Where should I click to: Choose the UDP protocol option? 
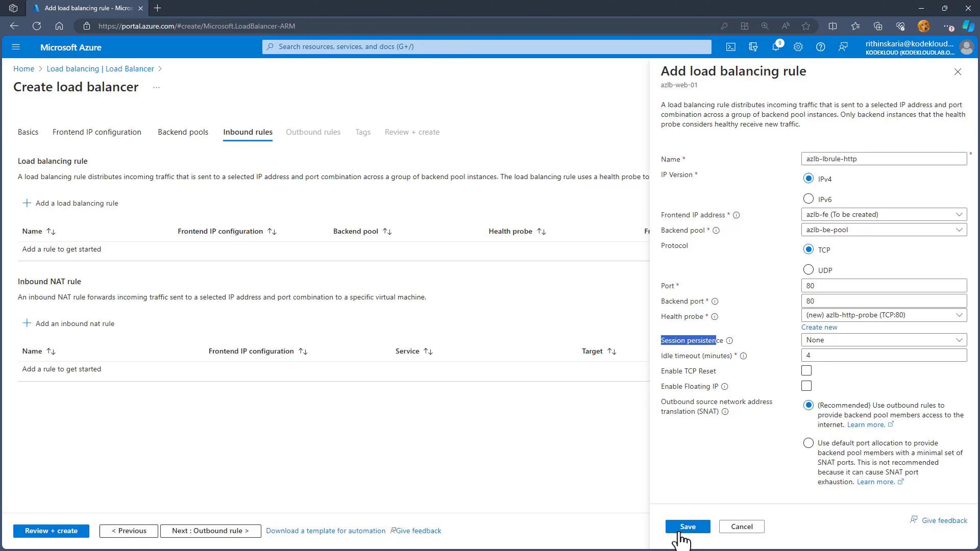click(x=808, y=270)
